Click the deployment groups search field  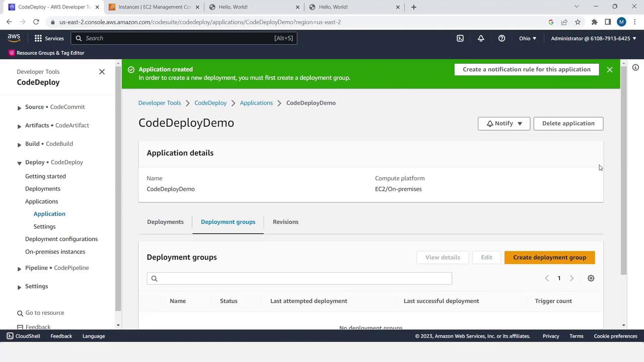[299, 279]
